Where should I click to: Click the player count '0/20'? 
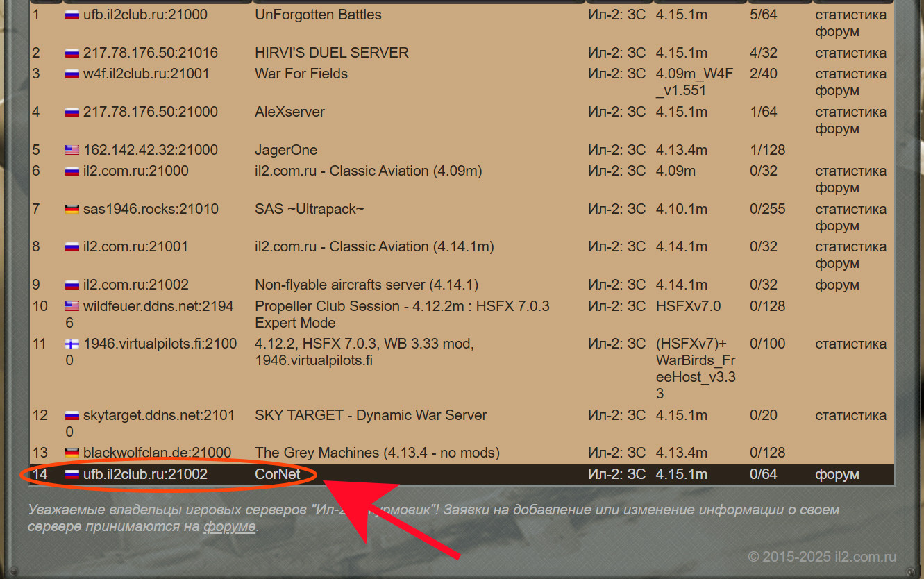(764, 415)
